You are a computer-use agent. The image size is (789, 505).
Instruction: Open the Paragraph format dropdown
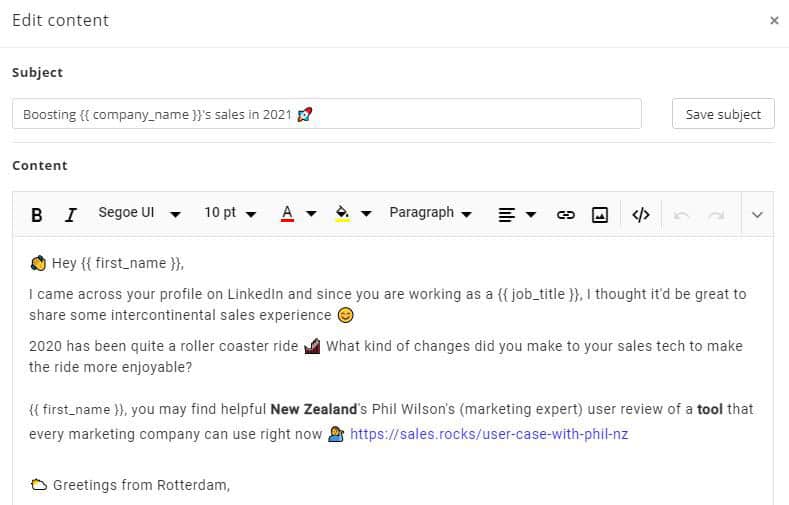pyautogui.click(x=430, y=213)
